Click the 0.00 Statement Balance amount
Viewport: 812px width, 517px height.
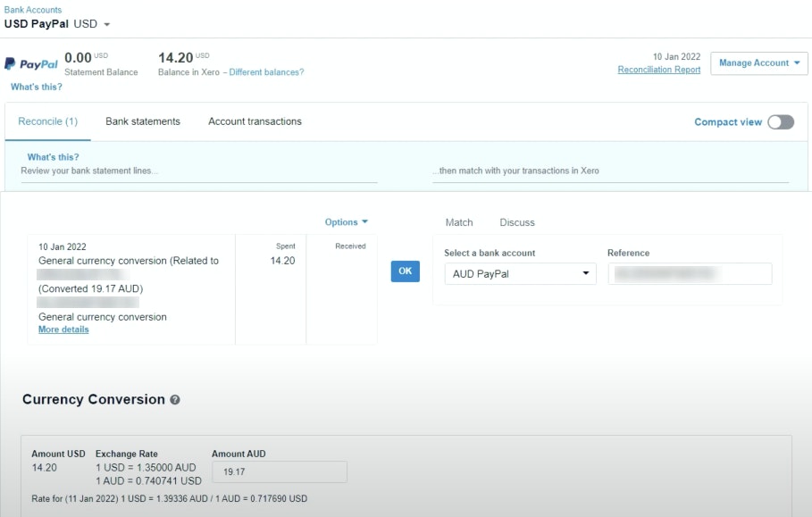point(78,57)
